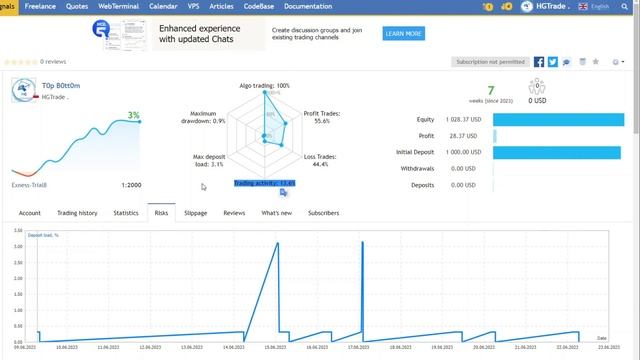Click the Profit Trades: 55.6% label
This screenshot has width=640, height=360.
322,117
